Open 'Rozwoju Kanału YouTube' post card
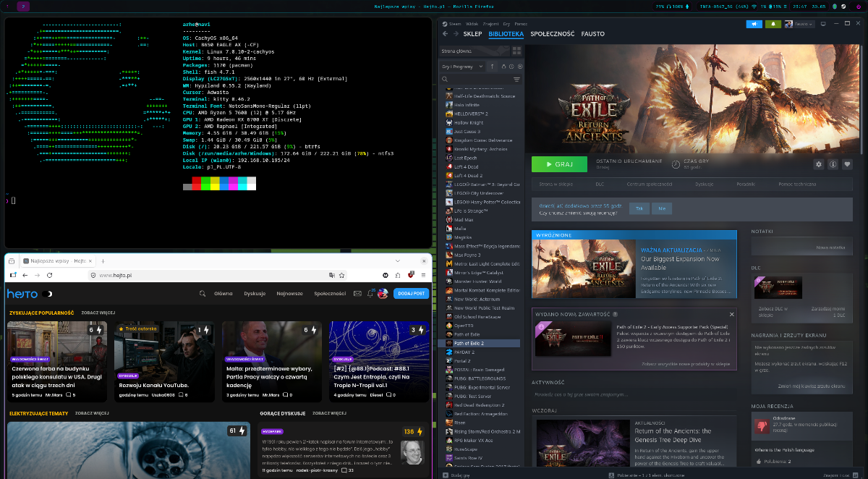The height and width of the screenshot is (479, 868). coord(164,362)
